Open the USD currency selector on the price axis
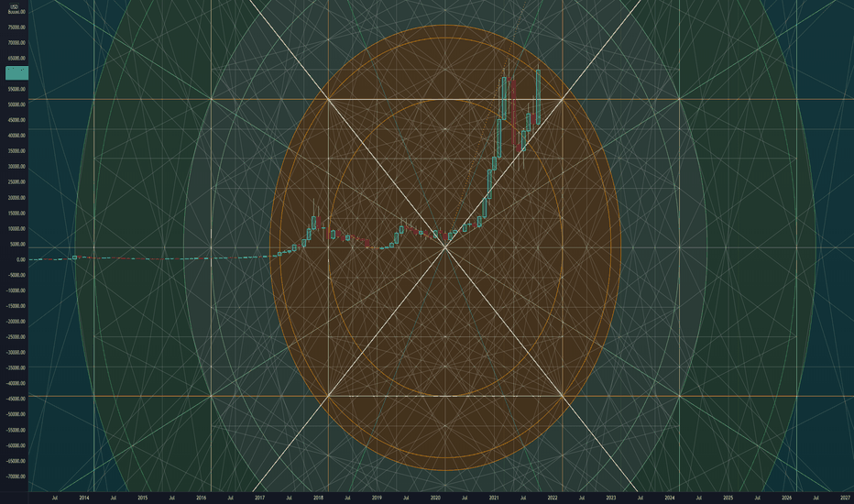Image resolution: width=854 pixels, height=504 pixels. click(x=14, y=6)
